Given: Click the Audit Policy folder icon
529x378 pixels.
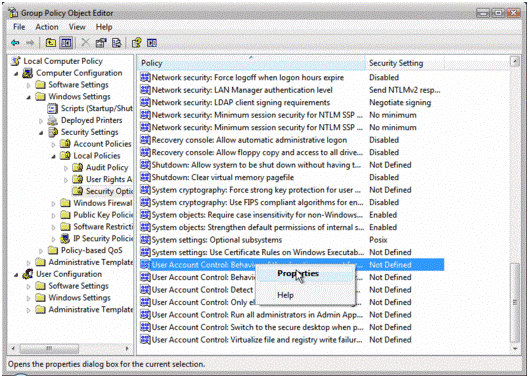Looking at the screenshot, I should point(78,167).
